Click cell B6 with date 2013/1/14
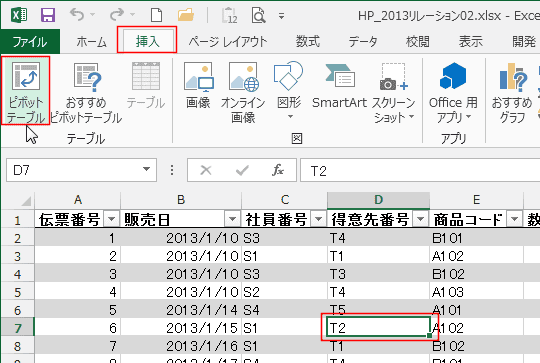Screen dimensions: 540x363 181,310
